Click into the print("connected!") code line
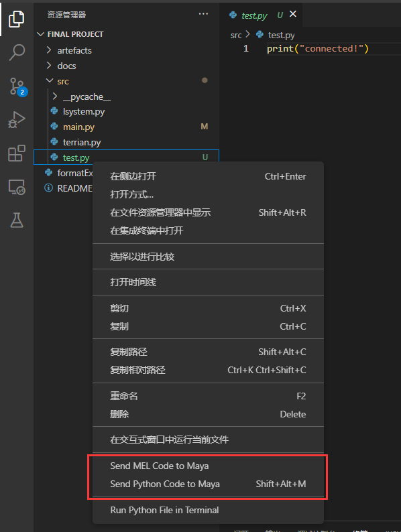 tap(317, 48)
